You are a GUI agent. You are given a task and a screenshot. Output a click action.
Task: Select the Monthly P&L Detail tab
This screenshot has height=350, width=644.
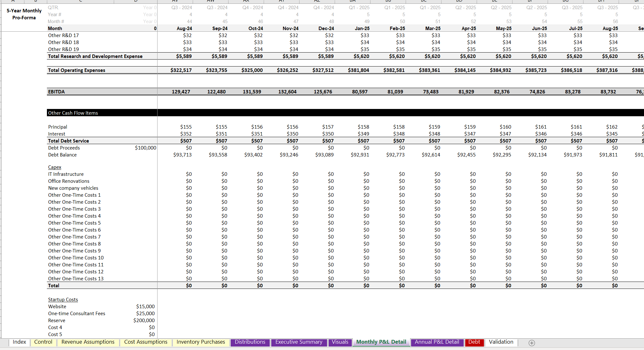(x=381, y=342)
